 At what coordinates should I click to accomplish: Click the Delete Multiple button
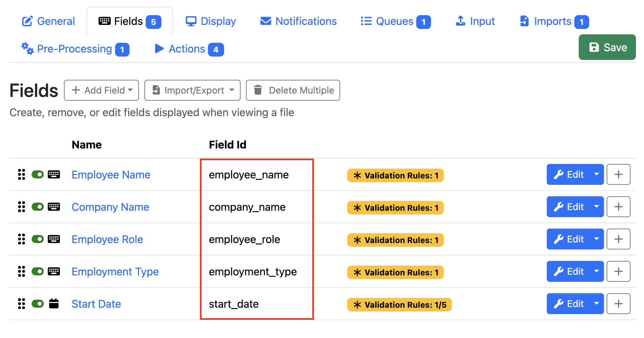click(293, 90)
